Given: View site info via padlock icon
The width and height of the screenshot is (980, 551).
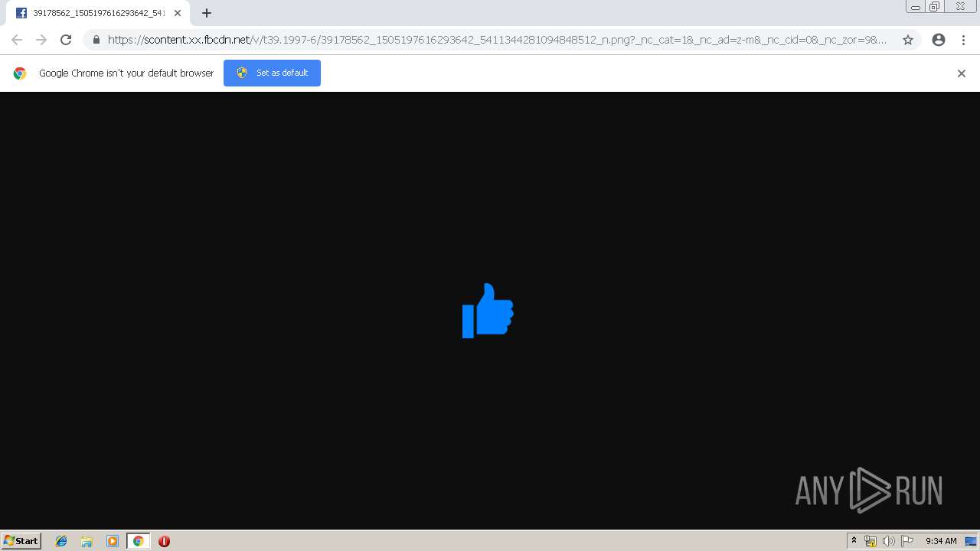Looking at the screenshot, I should 96,40.
